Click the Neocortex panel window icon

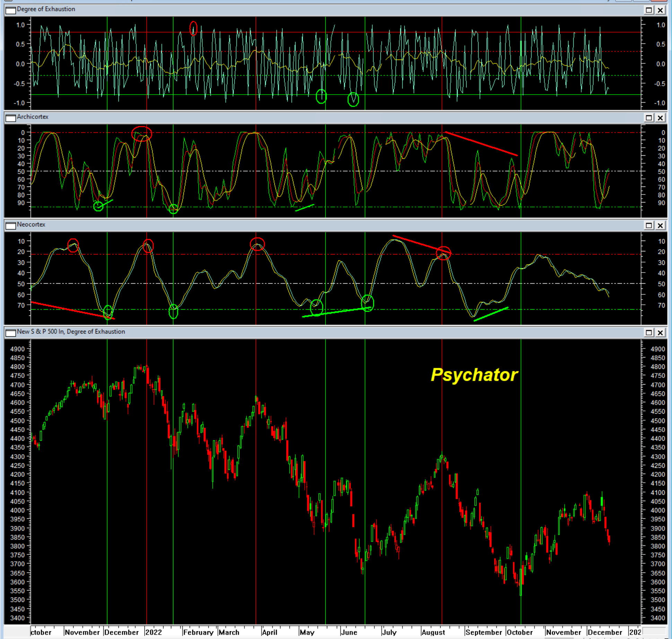(11, 225)
